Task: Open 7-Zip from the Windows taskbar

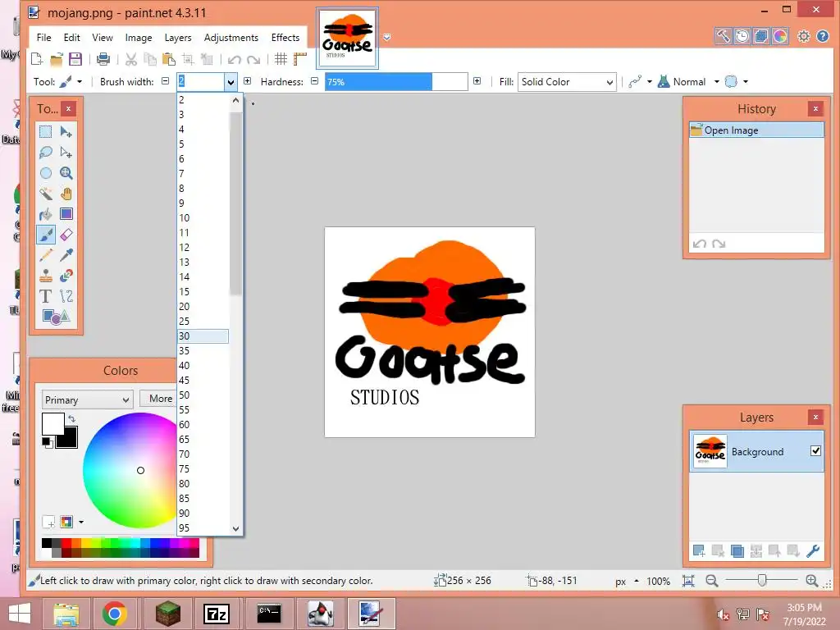Action: [x=217, y=614]
